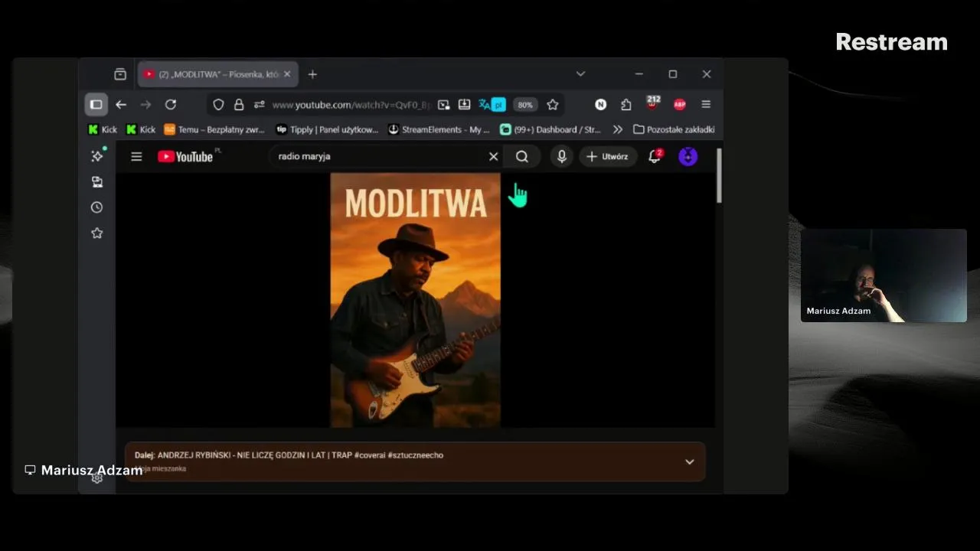Open the Firefox View icon beside tabs

(x=120, y=74)
